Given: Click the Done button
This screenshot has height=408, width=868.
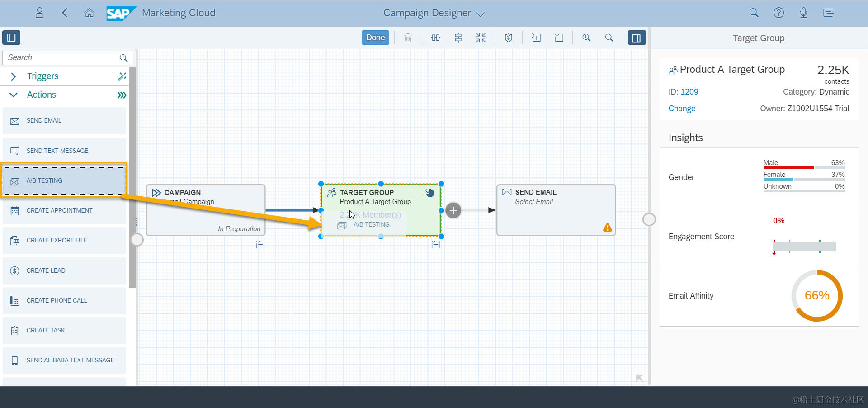Looking at the screenshot, I should [375, 38].
